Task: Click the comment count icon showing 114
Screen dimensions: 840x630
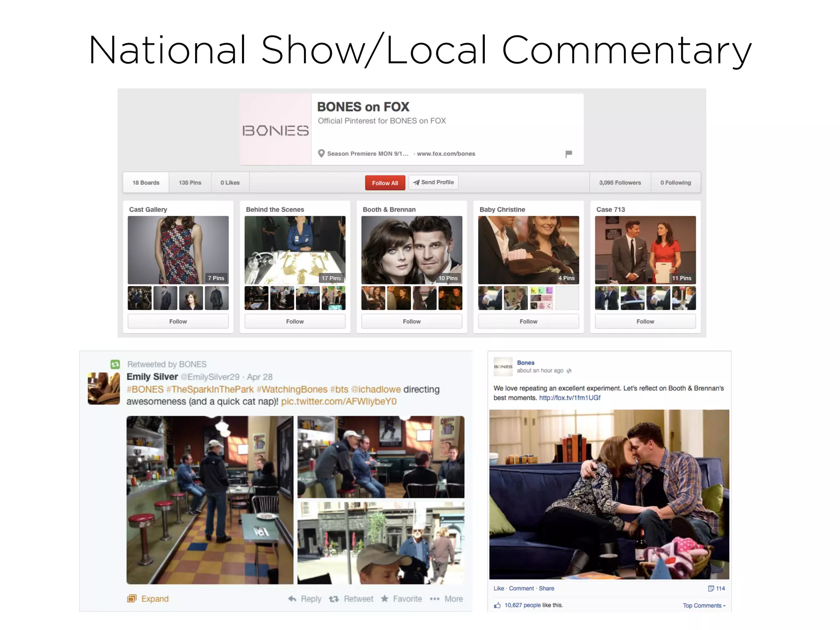Action: pos(711,589)
